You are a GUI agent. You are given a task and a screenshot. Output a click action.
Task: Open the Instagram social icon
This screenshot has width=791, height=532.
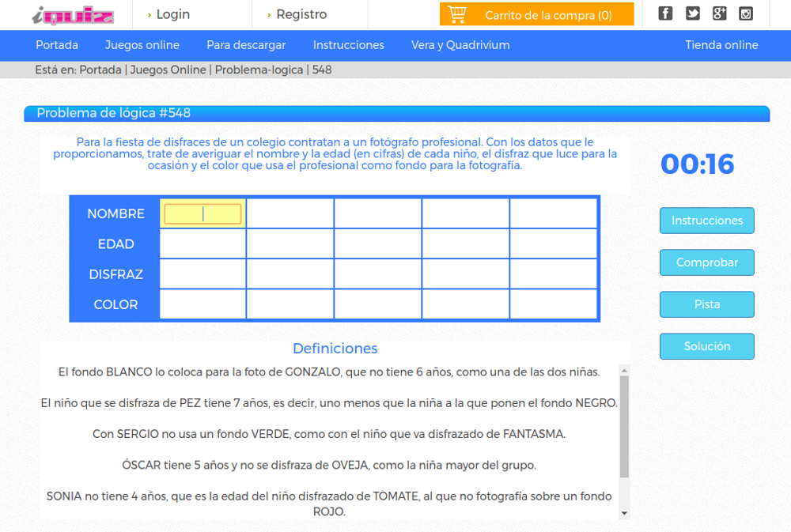point(746,13)
